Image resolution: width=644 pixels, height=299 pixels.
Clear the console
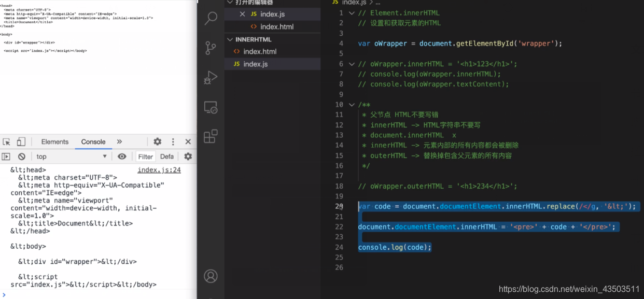click(x=22, y=156)
